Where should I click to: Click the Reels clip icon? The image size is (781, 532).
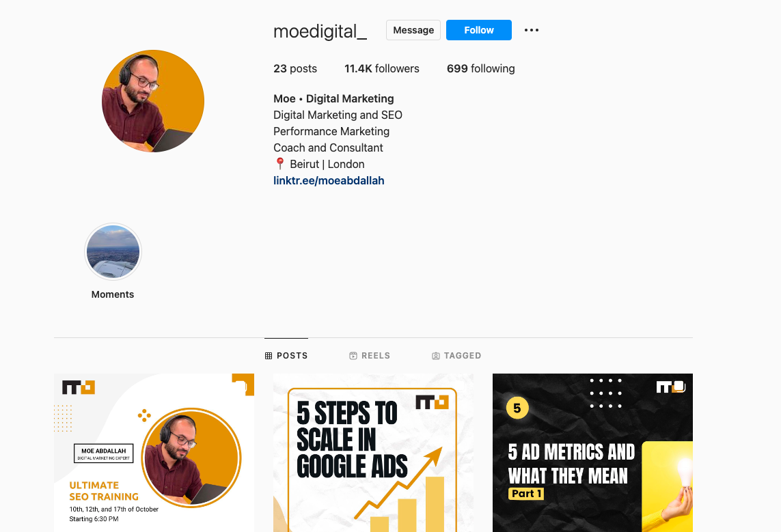pos(353,356)
